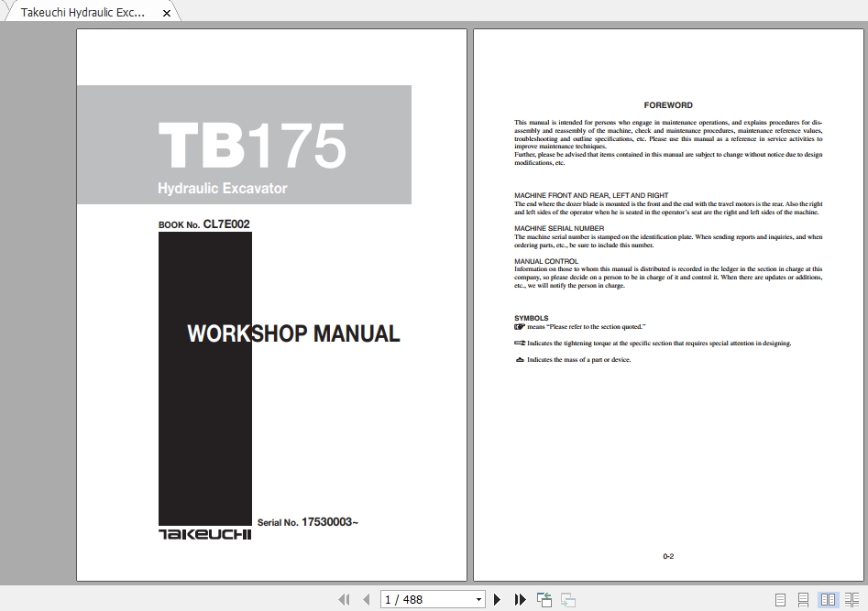The width and height of the screenshot is (868, 611).
Task: Advance to the next page
Action: coord(498,600)
